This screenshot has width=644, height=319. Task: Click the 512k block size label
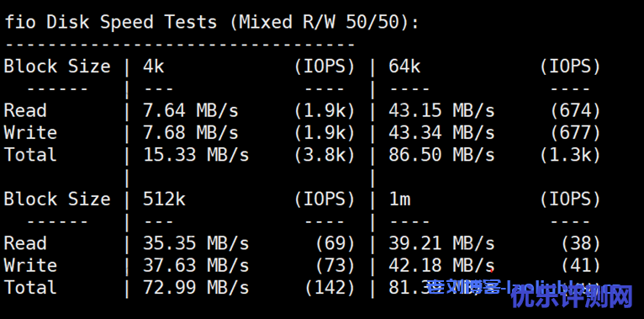(164, 199)
